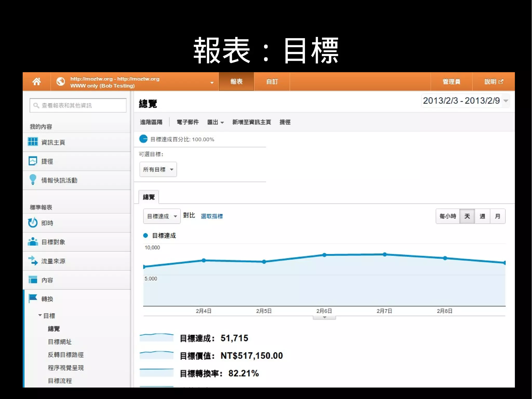Open 目標對象 audience people icon
532x399 pixels.
click(33, 242)
